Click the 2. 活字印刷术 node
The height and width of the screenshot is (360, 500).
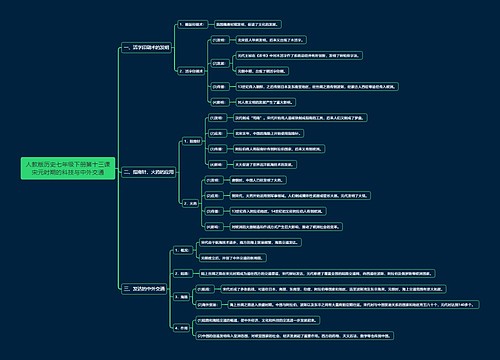coord(191,71)
